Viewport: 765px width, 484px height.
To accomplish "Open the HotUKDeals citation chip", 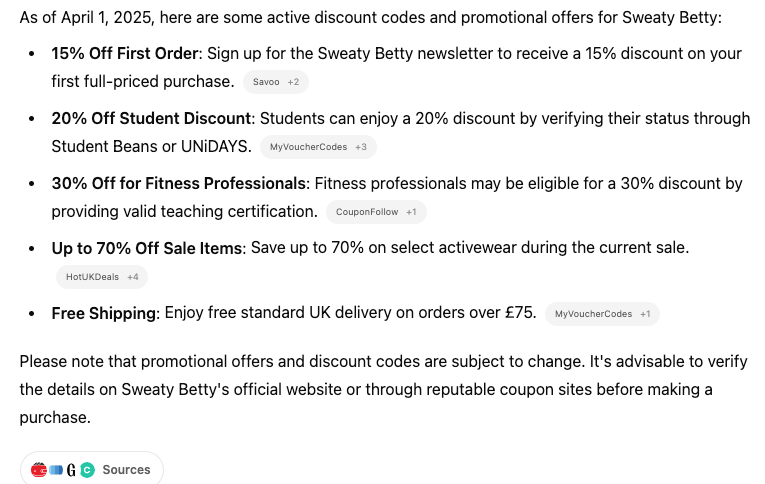I will [x=92, y=277].
